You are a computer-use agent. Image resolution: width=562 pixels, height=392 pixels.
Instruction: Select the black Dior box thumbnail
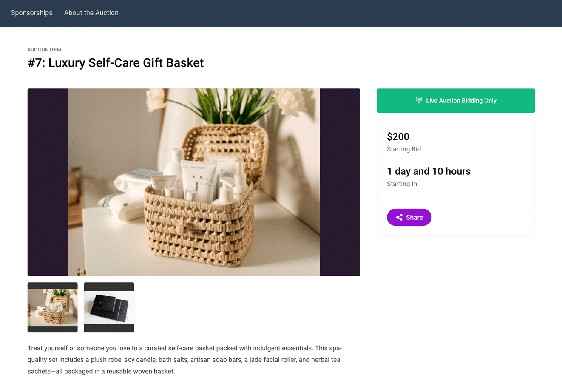click(109, 307)
